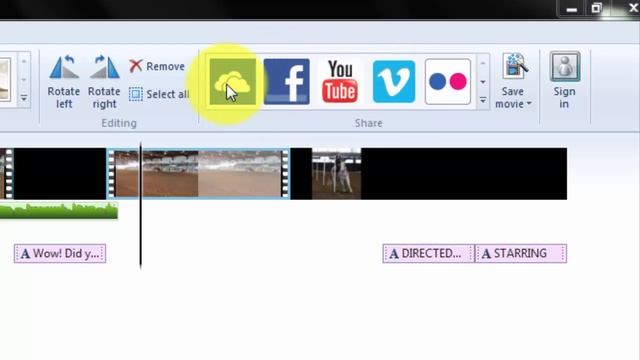640x360 pixels.
Task: Select the dog agility video clip
Action: pyautogui.click(x=336, y=174)
